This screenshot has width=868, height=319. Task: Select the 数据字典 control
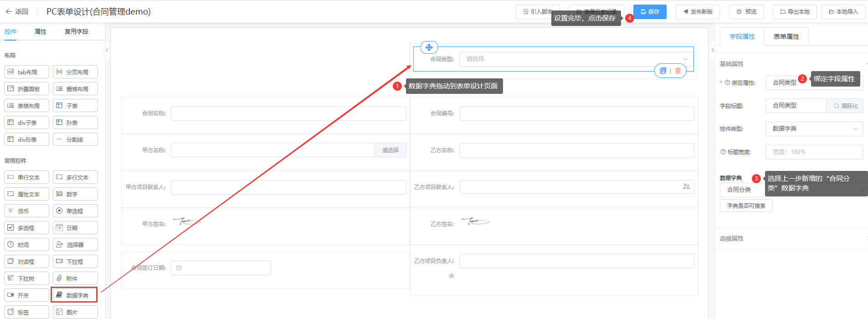[74, 295]
